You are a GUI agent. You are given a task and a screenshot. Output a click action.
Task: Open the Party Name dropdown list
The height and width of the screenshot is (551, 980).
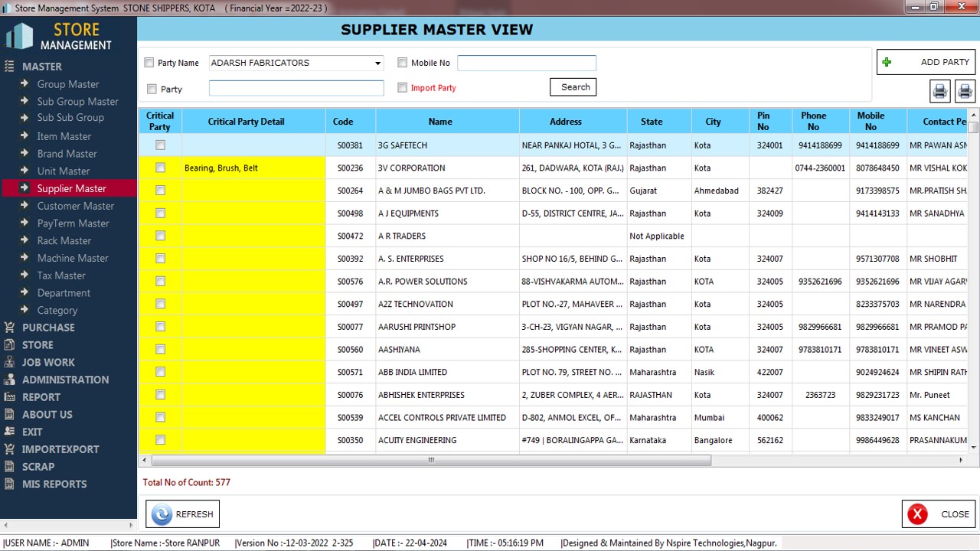[377, 64]
